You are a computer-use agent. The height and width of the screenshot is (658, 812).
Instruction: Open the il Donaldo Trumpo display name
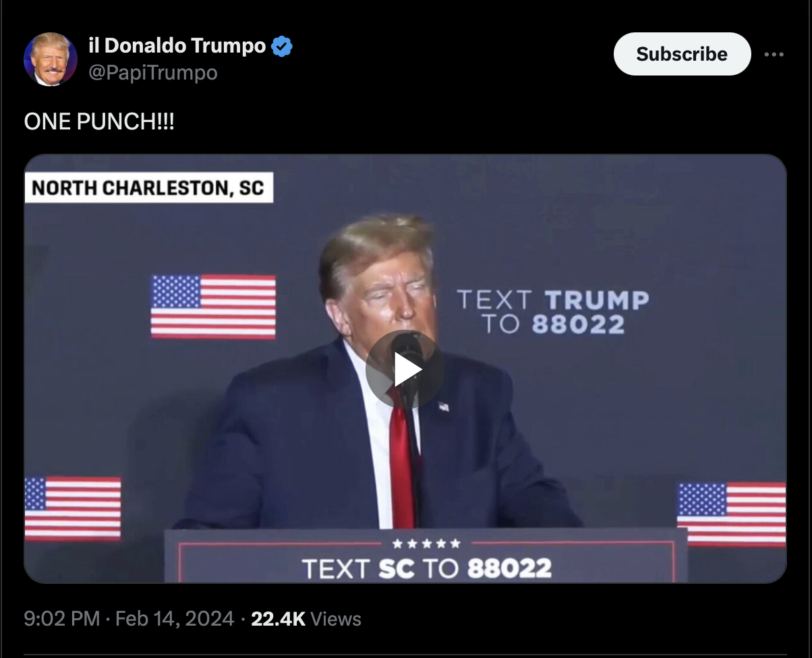[177, 46]
